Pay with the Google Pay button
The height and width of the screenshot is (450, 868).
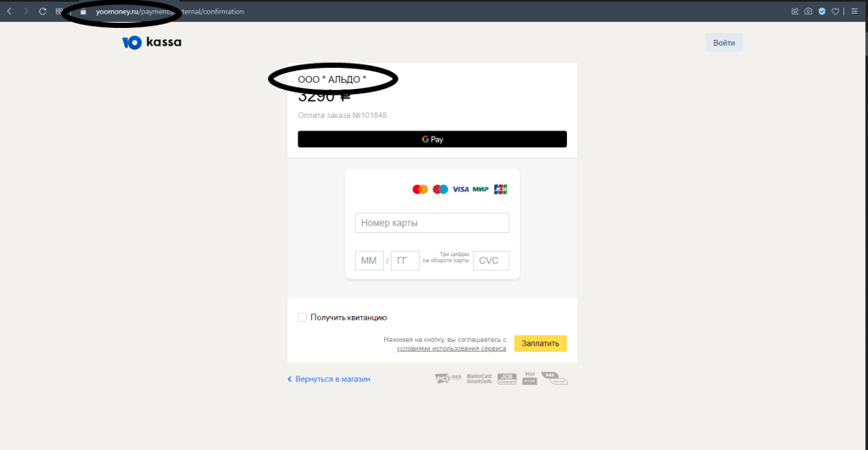click(x=432, y=139)
